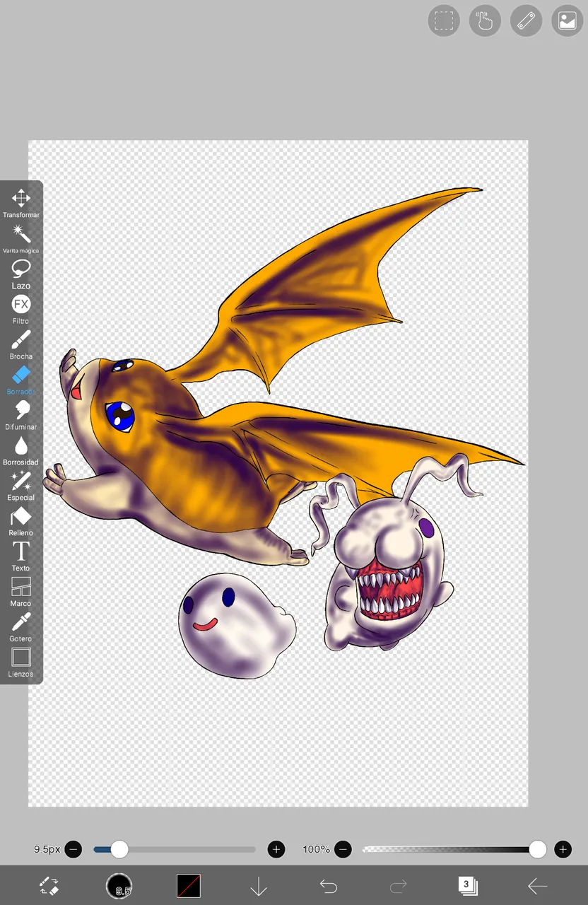The height and width of the screenshot is (905, 588).
Task: Select the Gotero eyedropper tool
Action: coord(20,628)
